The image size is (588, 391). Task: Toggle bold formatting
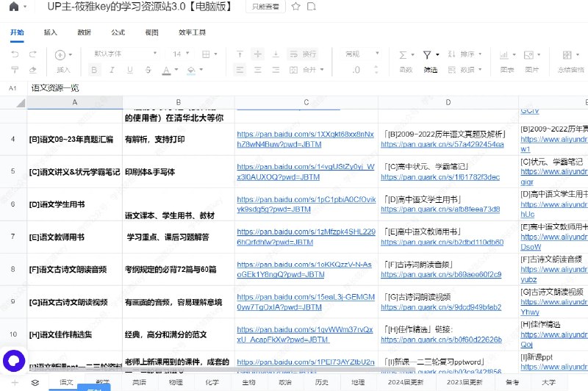pyautogui.click(x=94, y=70)
